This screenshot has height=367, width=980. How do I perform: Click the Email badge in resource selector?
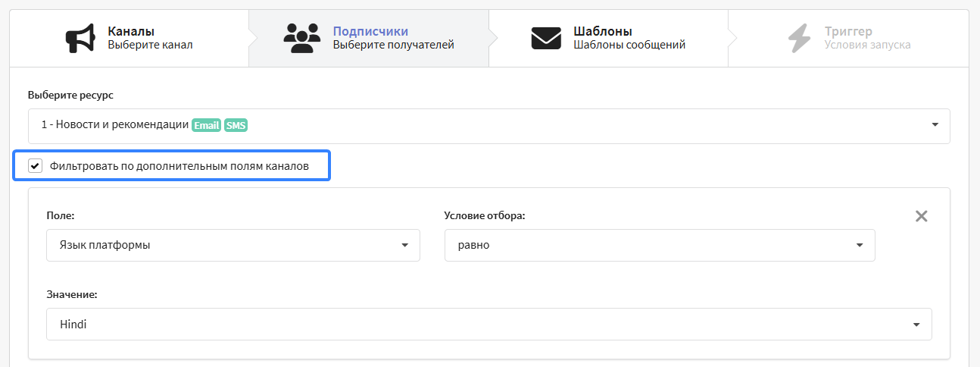click(x=206, y=126)
